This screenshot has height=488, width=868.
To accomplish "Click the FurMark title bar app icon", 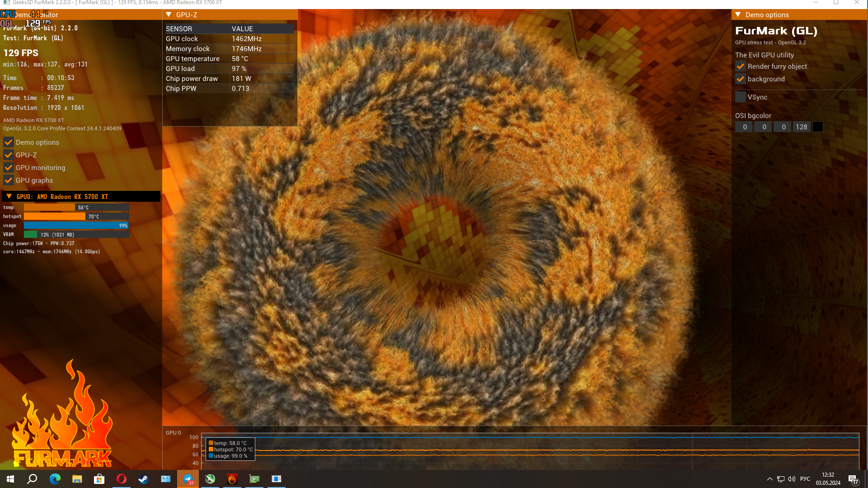I will [x=6, y=2].
